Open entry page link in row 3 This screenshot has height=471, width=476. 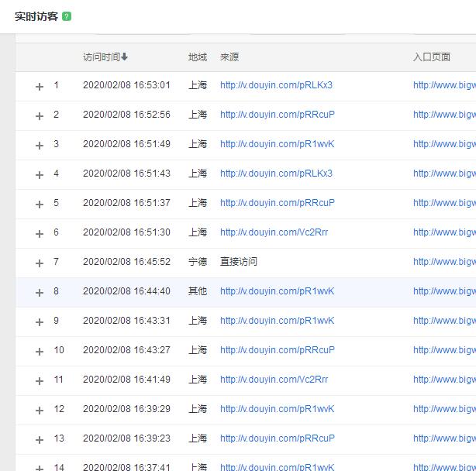point(444,144)
